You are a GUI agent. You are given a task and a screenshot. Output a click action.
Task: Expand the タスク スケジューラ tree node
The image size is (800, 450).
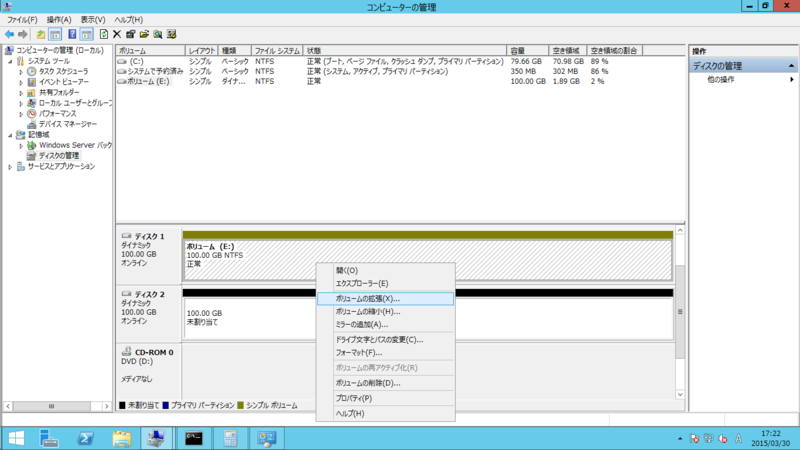click(x=21, y=72)
